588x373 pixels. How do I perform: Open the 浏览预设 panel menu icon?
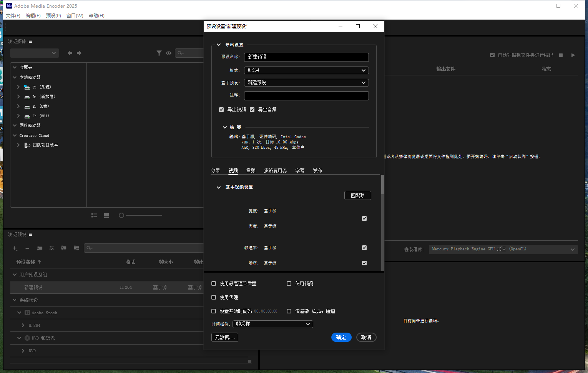click(x=30, y=234)
